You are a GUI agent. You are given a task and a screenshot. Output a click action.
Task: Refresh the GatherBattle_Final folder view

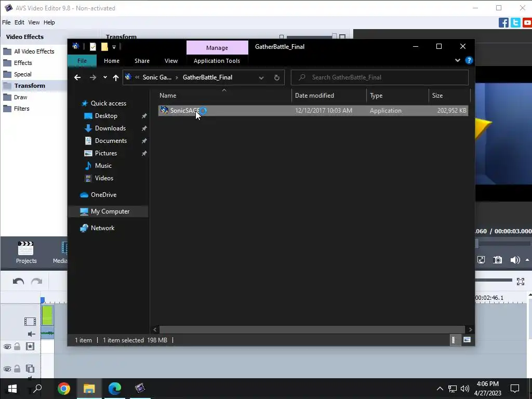pyautogui.click(x=276, y=78)
